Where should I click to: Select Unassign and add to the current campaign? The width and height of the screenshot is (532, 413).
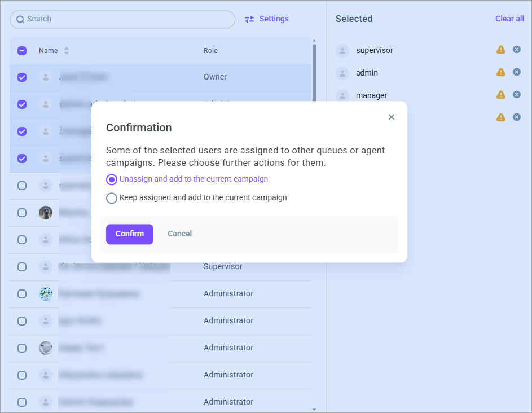click(x=112, y=179)
